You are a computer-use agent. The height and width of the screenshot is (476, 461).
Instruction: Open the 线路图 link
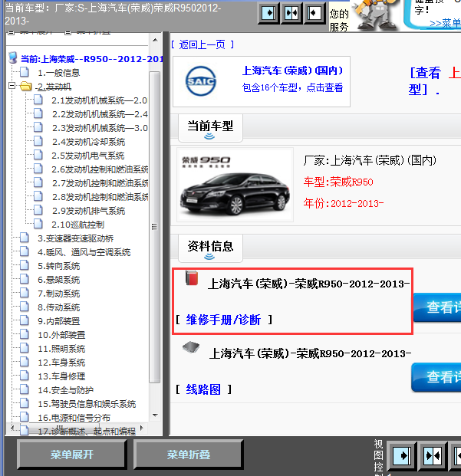click(203, 389)
